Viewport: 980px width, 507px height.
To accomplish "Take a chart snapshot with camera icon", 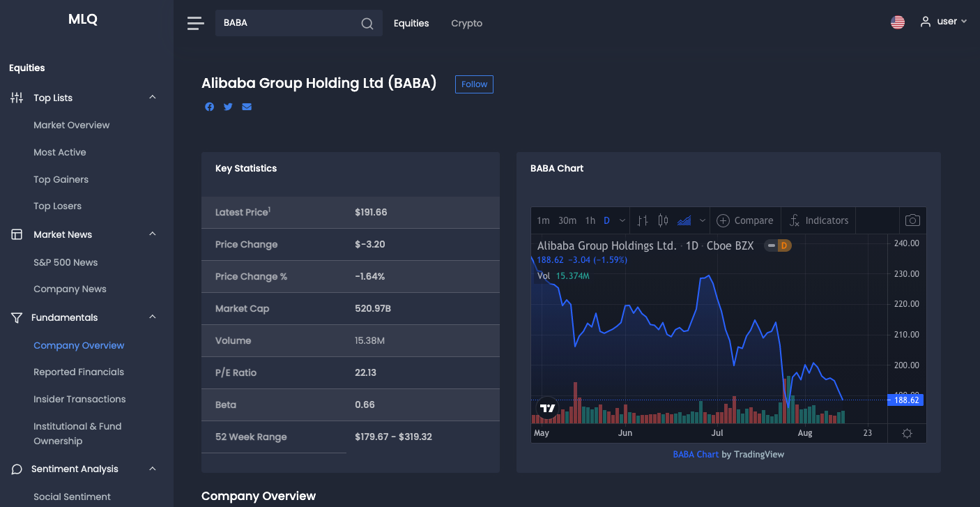I will [x=912, y=220].
